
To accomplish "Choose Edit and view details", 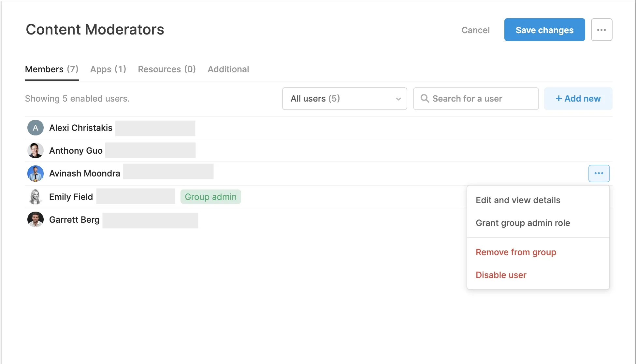I will (518, 200).
